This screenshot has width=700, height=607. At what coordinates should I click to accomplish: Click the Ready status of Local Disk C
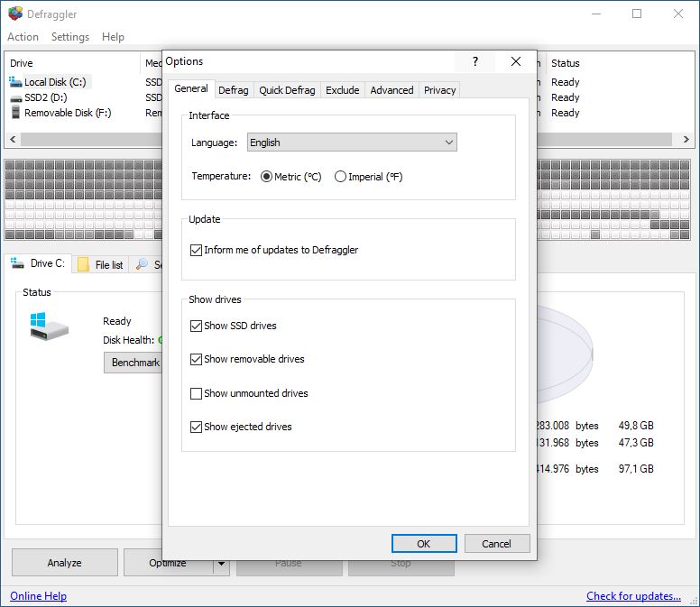pyautogui.click(x=566, y=82)
